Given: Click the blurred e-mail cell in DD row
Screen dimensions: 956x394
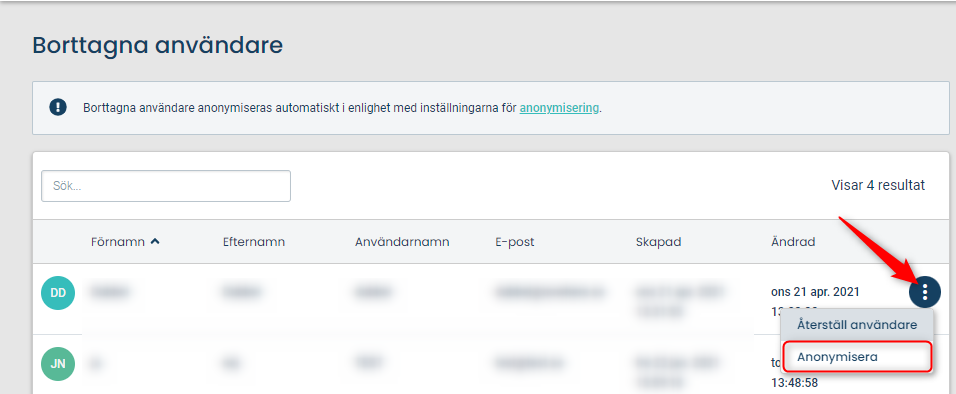Looking at the screenshot, I should click(x=551, y=292).
